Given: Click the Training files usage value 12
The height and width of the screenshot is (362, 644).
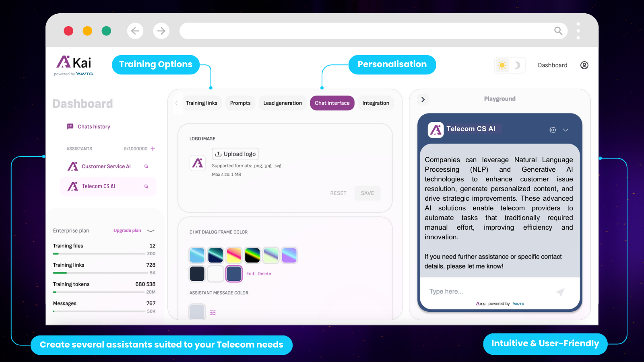Looking at the screenshot, I should tap(153, 246).
